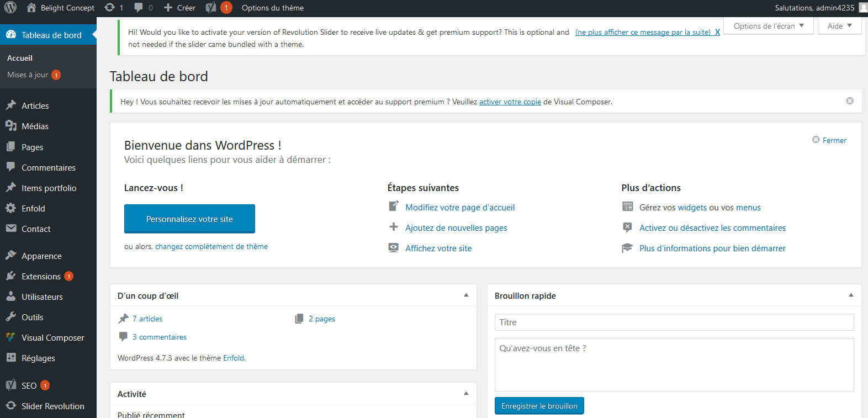Click Enregistrer le brouillon button

(539, 406)
